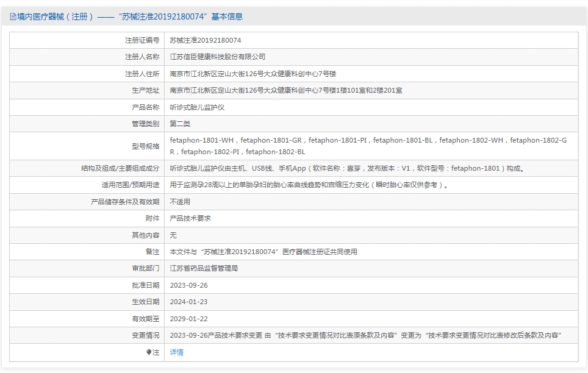Click storage condition value 不适用
This screenshot has width=588, height=373.
coord(180,202)
